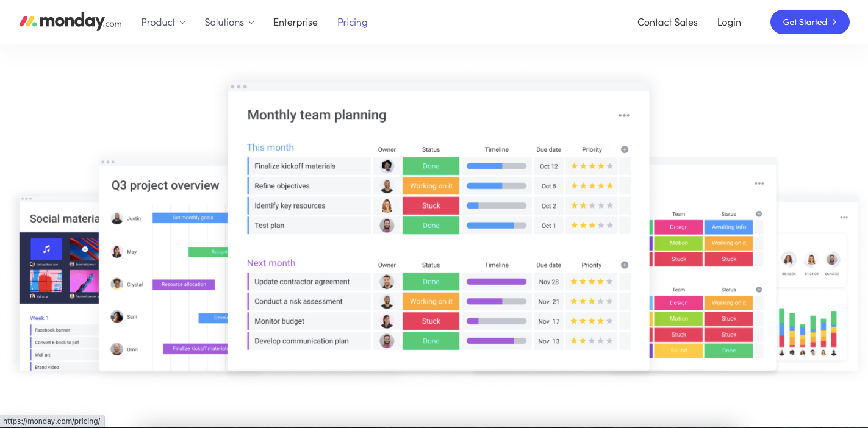Click Stuck status of Identify key resources
Image resolution: width=868 pixels, height=428 pixels.
431,205
